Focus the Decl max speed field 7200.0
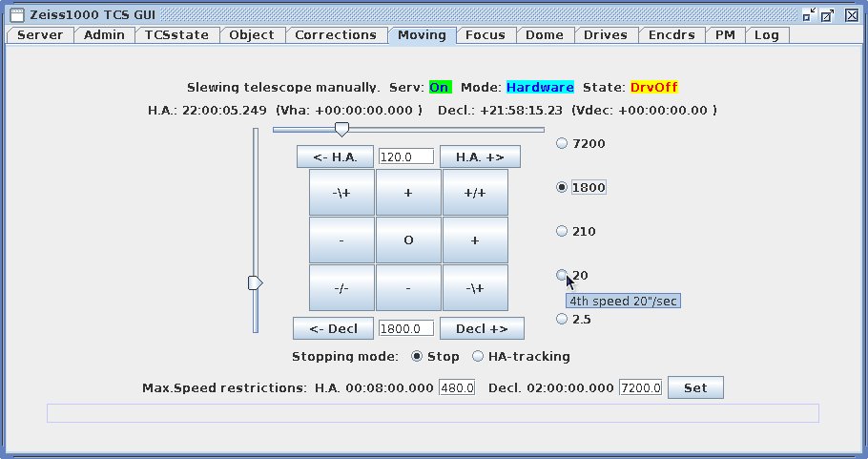The image size is (868, 459). click(640, 387)
